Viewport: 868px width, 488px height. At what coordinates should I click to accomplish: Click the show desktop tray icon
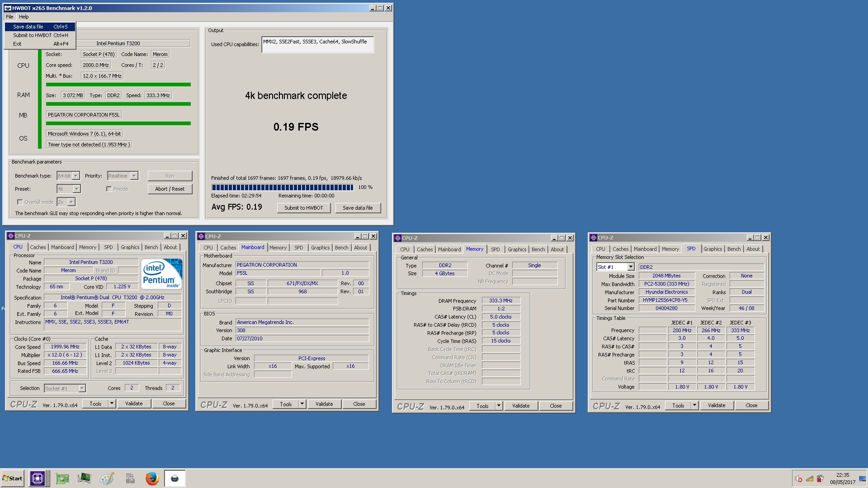coord(863,479)
